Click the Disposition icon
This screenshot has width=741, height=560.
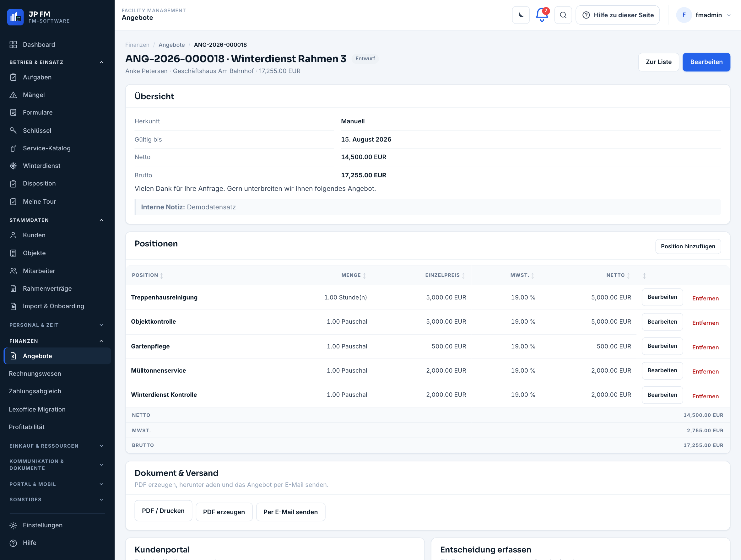(13, 184)
